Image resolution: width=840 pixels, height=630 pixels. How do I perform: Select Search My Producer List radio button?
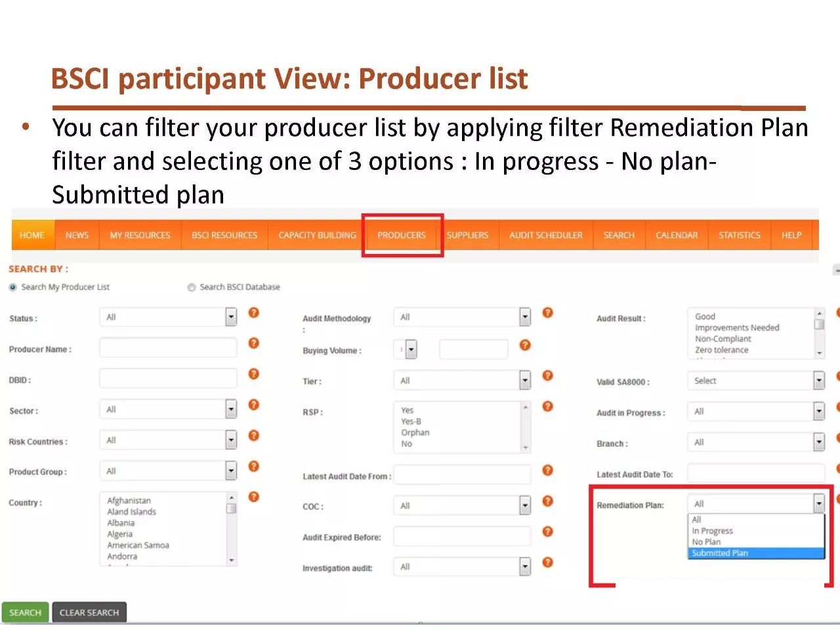(12, 287)
